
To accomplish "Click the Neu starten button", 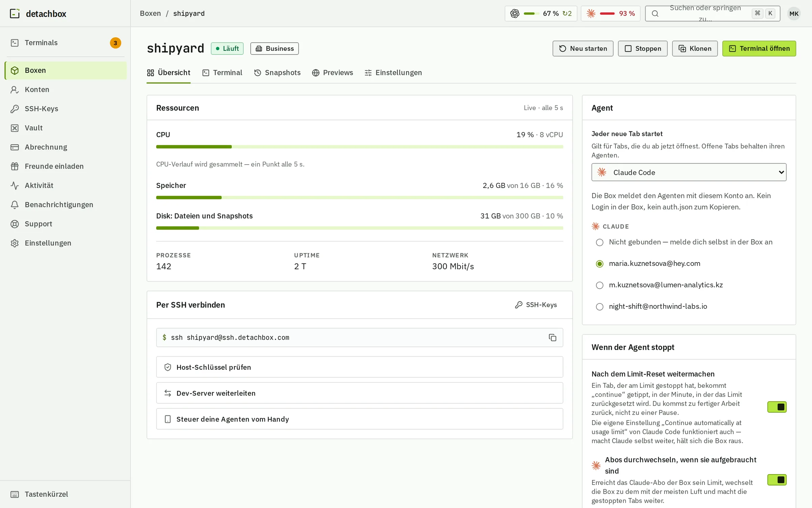I will 583,48.
